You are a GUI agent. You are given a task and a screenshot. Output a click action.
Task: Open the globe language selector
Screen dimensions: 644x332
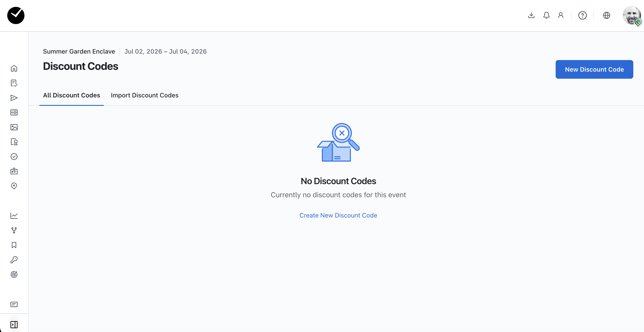[606, 16]
